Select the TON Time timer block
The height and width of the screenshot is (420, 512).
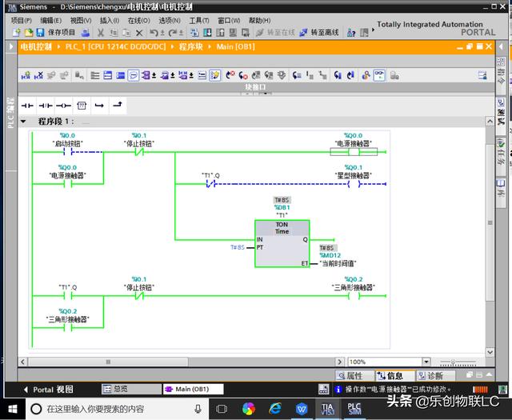pyautogui.click(x=282, y=244)
